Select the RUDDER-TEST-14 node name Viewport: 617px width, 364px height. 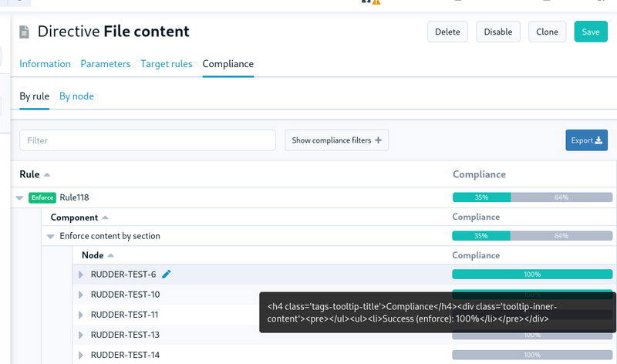(125, 355)
